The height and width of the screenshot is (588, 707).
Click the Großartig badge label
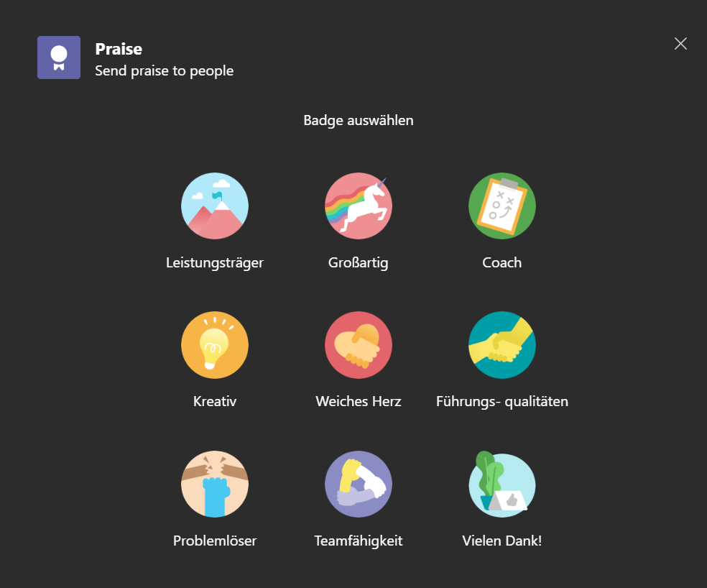coord(359,262)
